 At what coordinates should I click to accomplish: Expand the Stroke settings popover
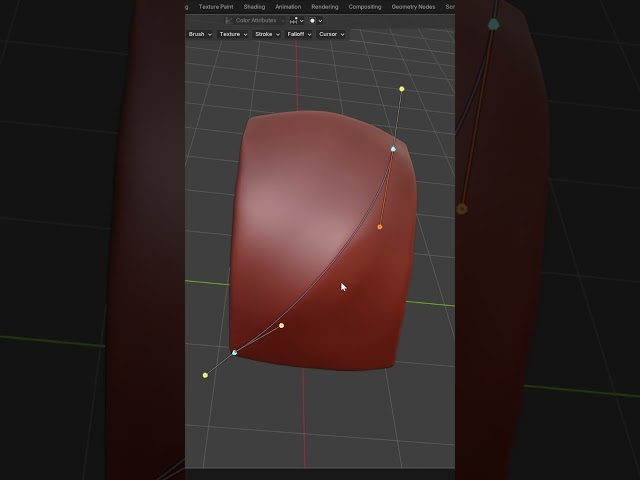(267, 34)
